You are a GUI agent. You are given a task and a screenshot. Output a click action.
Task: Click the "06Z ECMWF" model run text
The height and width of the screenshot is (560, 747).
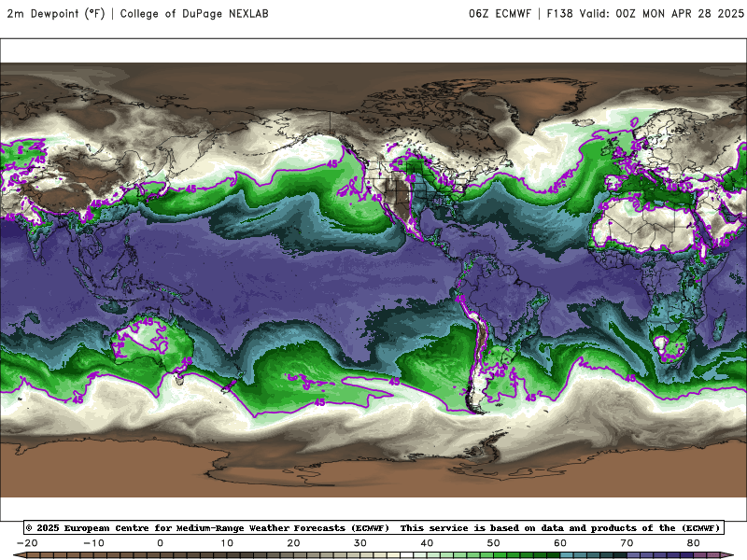click(500, 13)
